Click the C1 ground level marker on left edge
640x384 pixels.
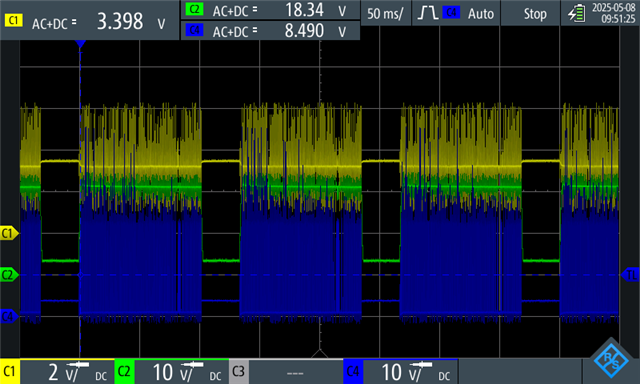coord(9,233)
